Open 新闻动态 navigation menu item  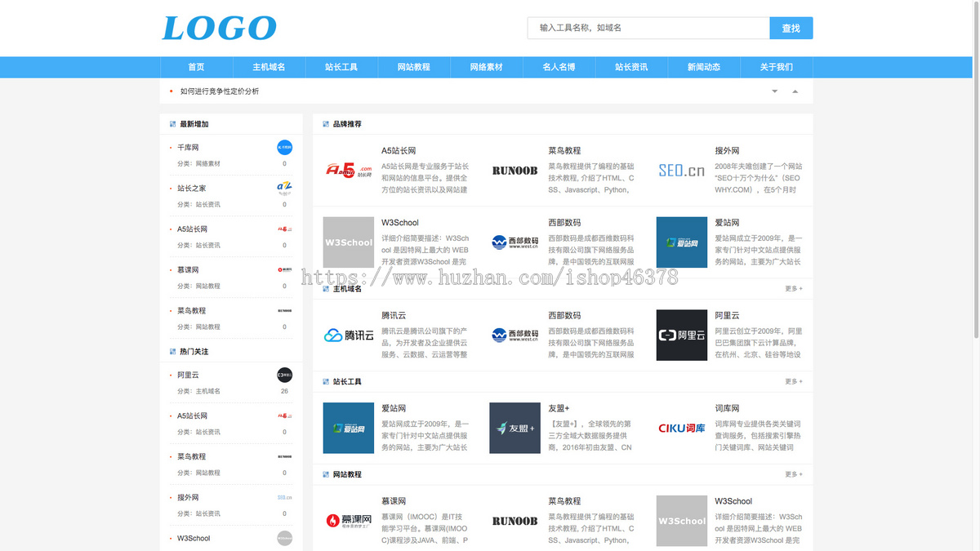pos(704,67)
